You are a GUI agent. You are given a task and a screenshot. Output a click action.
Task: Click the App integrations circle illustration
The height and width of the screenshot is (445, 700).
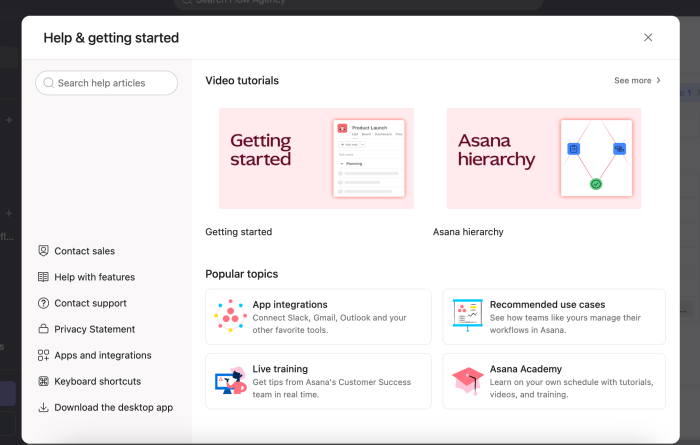point(230,316)
